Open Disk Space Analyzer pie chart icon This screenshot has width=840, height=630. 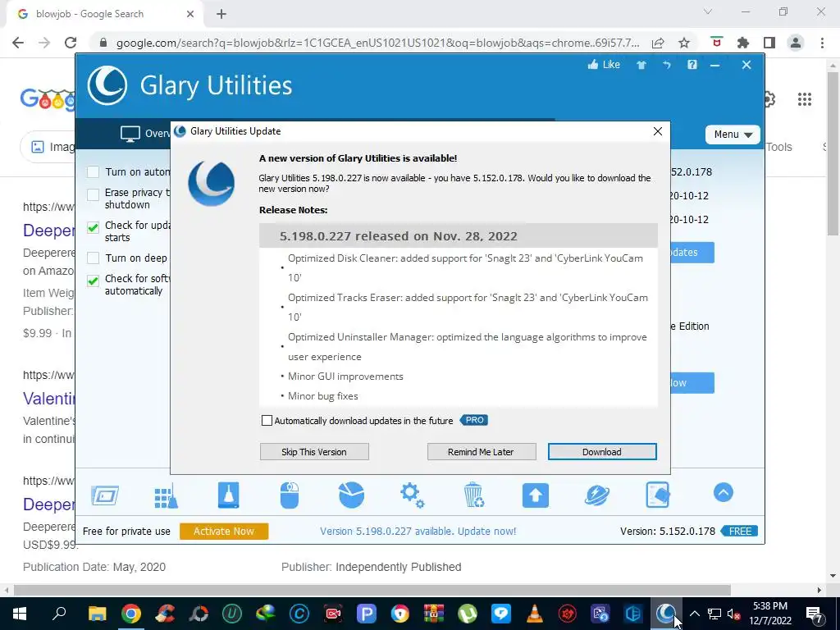point(351,495)
